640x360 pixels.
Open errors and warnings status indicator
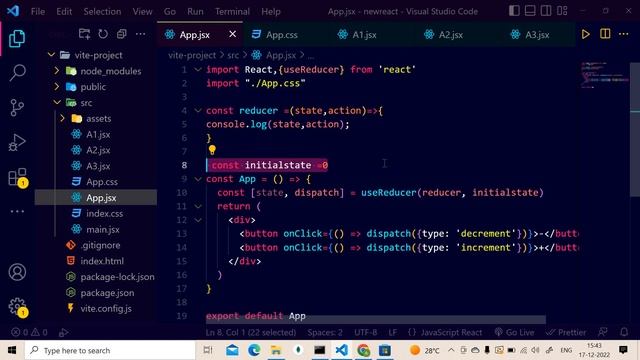coord(29,332)
